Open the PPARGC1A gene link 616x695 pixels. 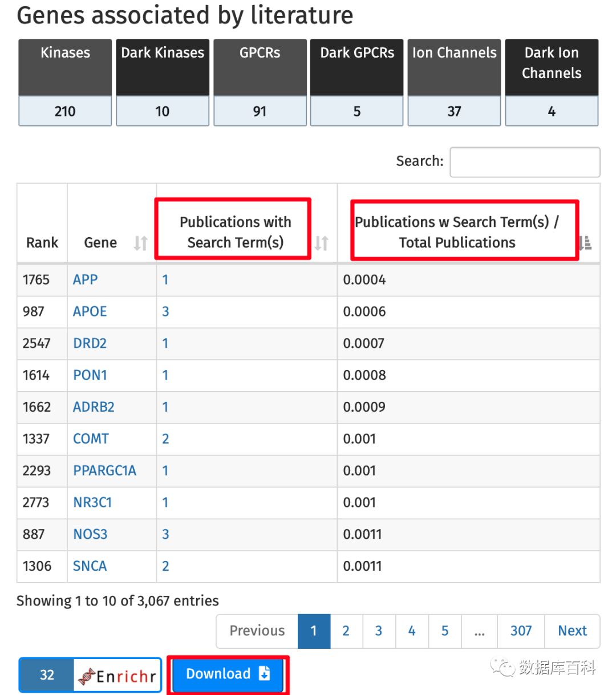coord(104,470)
